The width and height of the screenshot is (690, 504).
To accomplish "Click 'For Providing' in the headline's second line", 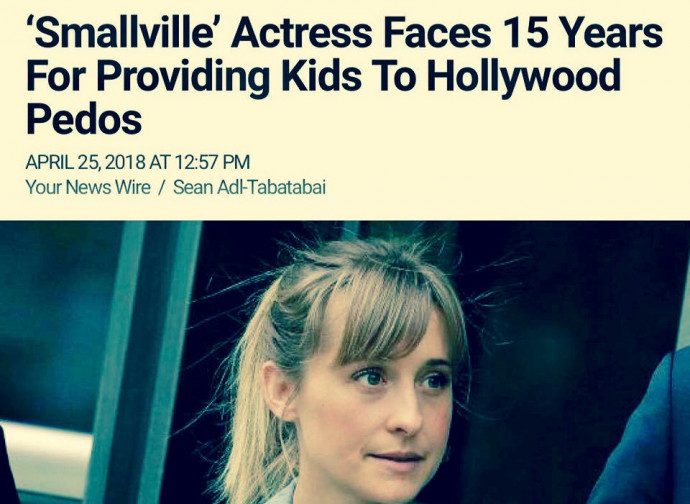I will [x=147, y=77].
